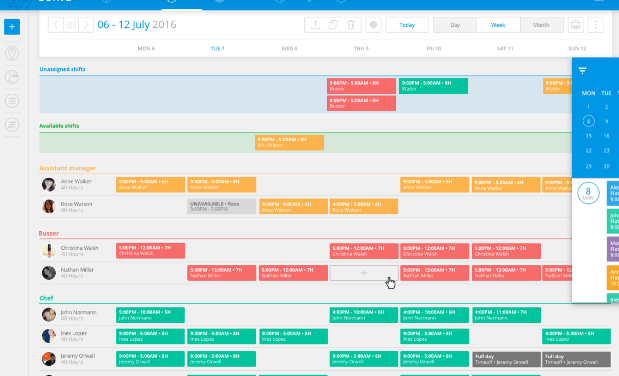619x376 pixels.
Task: Click Nathan Miller's avatar
Action: click(x=49, y=273)
